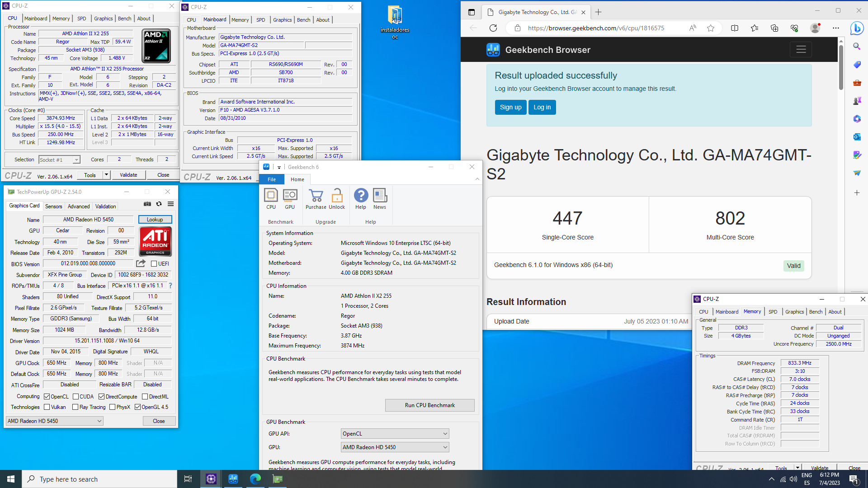Toggle the DirectML checkbox
This screenshot has width=868, height=488.
(x=145, y=397)
